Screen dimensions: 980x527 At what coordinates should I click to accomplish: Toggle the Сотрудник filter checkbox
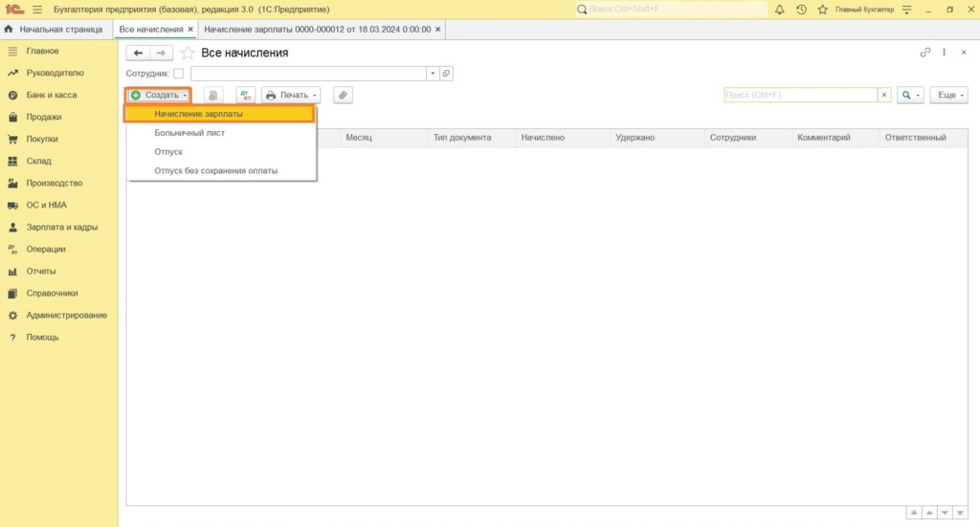(179, 74)
